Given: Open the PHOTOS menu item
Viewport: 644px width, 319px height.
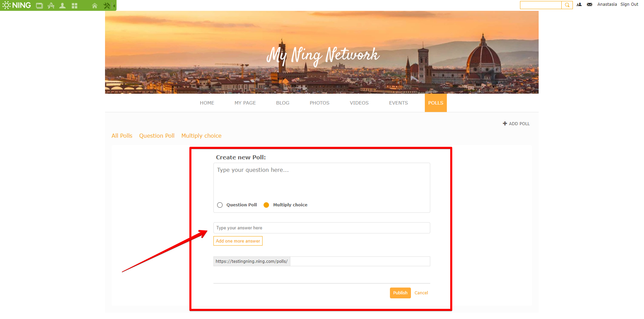Looking at the screenshot, I should point(319,103).
